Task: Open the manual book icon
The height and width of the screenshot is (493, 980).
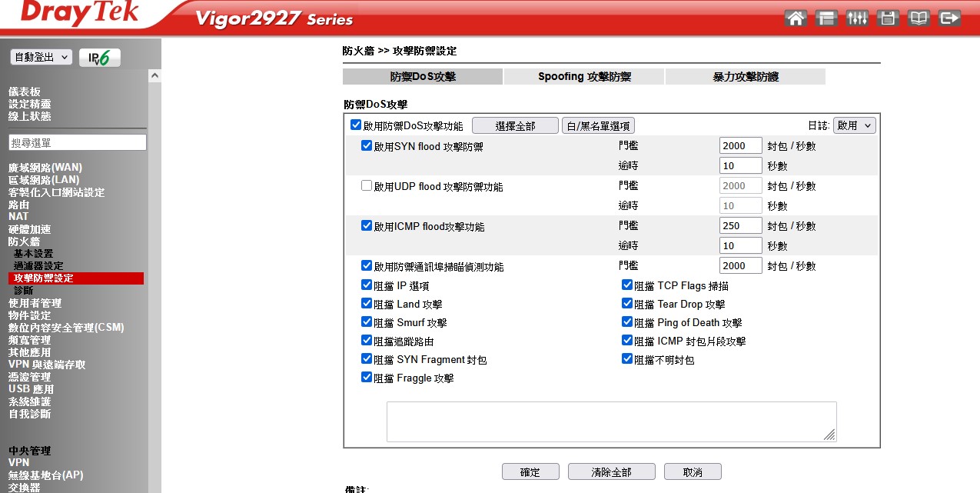Action: pos(919,18)
